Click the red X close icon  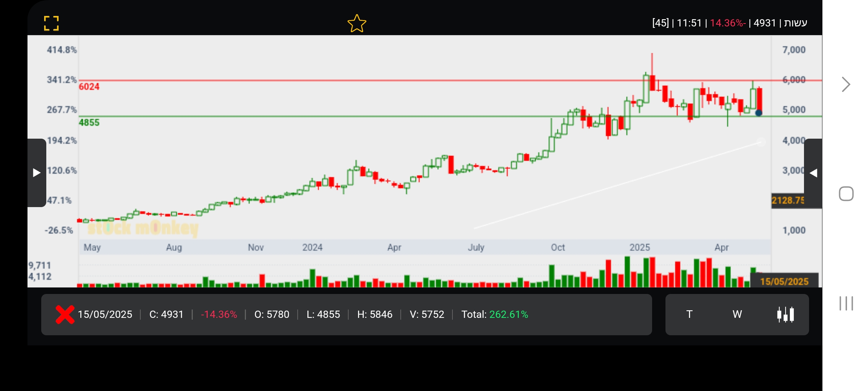coord(65,314)
